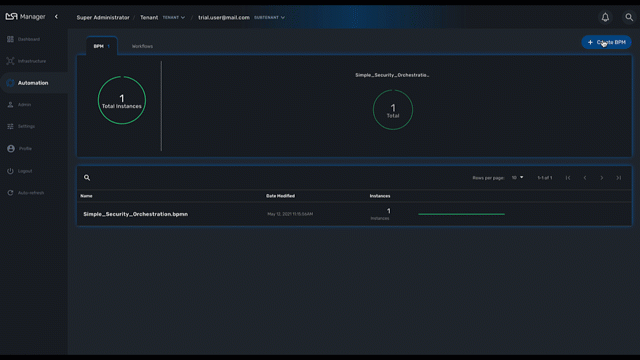
Task: Expand the TENANT dropdown
Action: click(174, 18)
